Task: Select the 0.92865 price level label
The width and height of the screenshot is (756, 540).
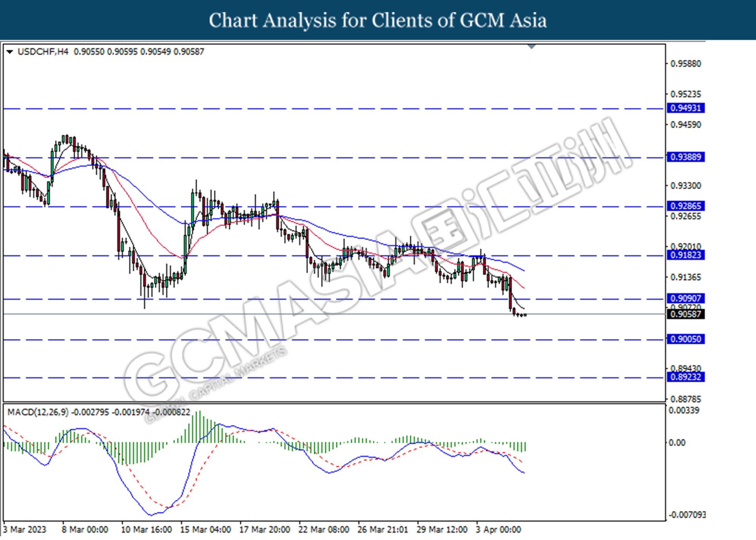Action: point(686,206)
